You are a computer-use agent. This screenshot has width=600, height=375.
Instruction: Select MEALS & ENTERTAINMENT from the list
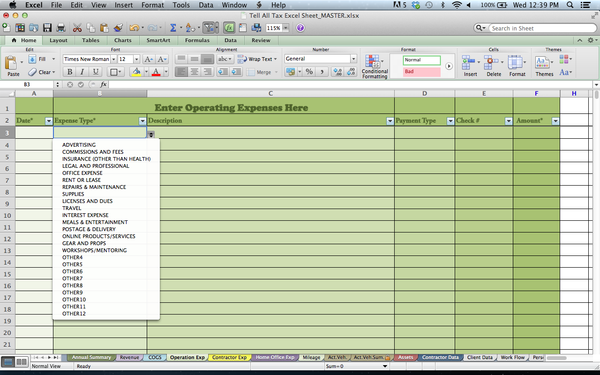coord(95,222)
